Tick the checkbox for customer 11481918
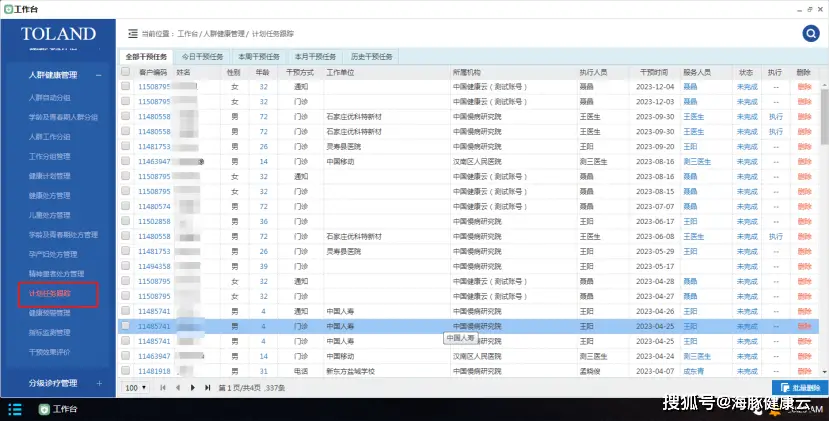This screenshot has width=829, height=421. click(x=125, y=371)
